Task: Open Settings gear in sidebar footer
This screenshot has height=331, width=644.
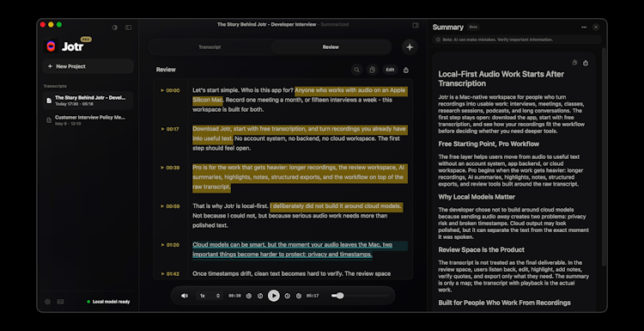Action: pos(47,302)
